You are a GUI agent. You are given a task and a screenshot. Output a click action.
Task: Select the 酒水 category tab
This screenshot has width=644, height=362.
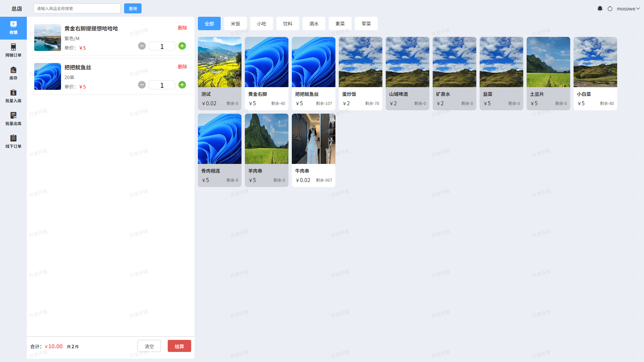[x=314, y=23]
